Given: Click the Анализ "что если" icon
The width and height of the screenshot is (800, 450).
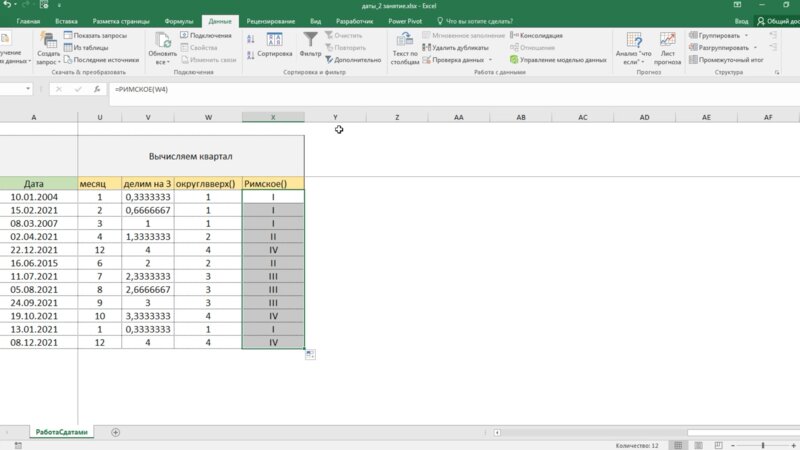Looking at the screenshot, I should pyautogui.click(x=634, y=40).
